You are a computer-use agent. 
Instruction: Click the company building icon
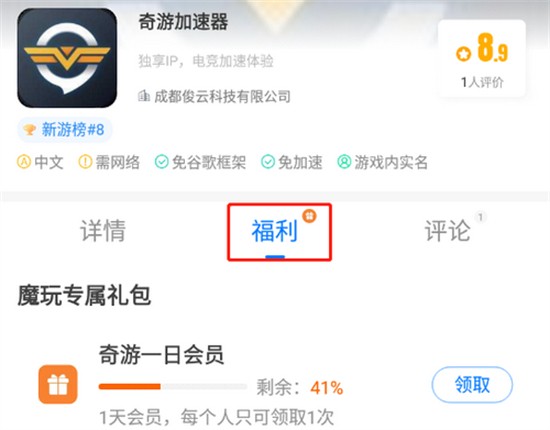144,95
